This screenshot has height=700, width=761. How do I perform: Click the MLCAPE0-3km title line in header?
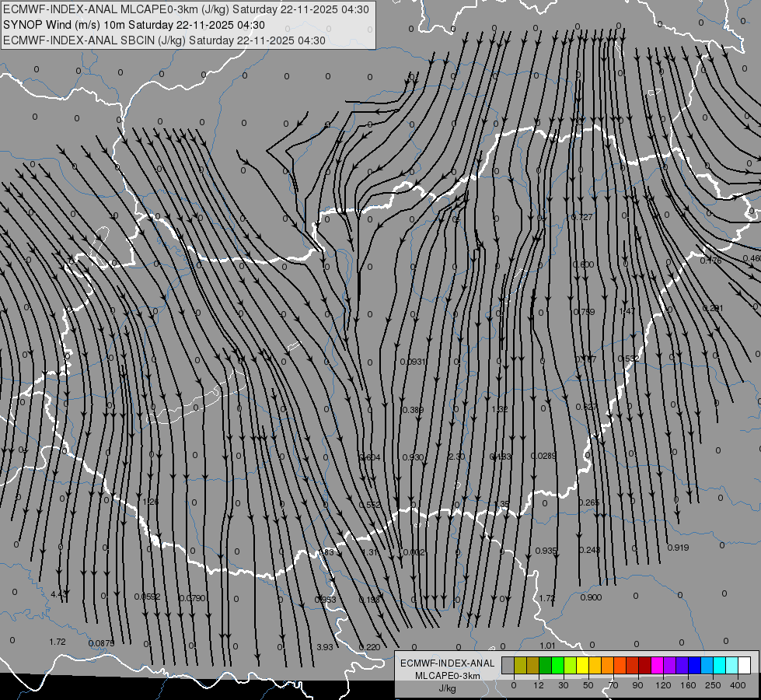(x=164, y=10)
